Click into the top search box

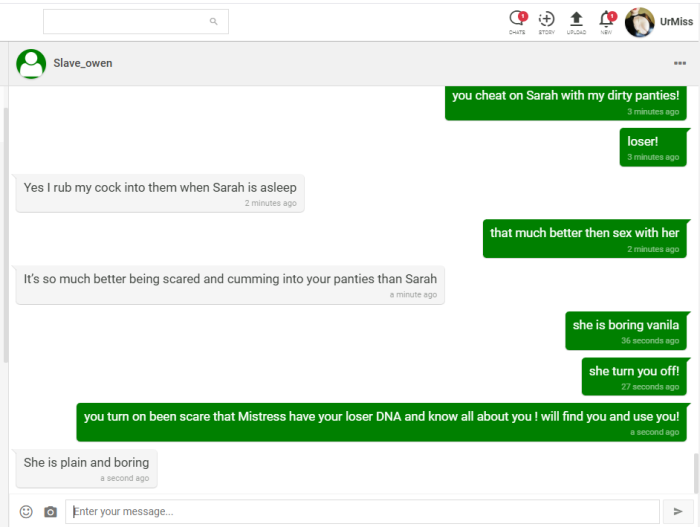[x=125, y=21]
